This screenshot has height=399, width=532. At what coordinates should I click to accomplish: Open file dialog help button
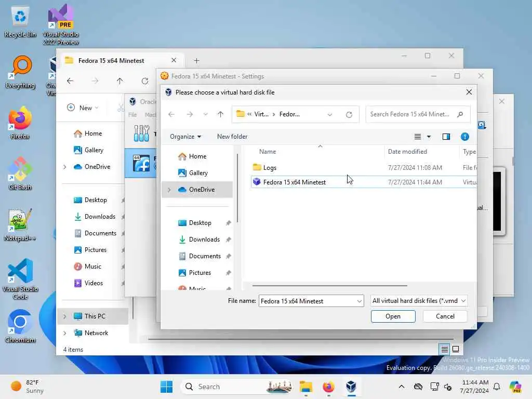point(465,137)
